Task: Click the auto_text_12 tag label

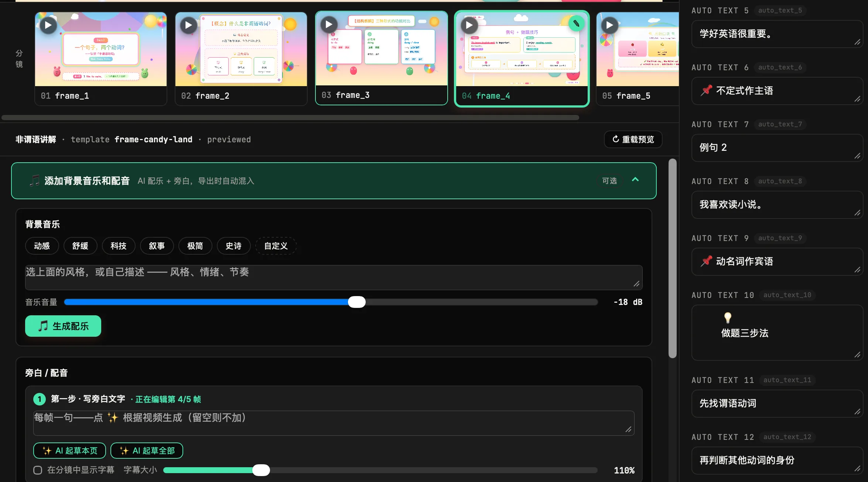Action: 787,437
